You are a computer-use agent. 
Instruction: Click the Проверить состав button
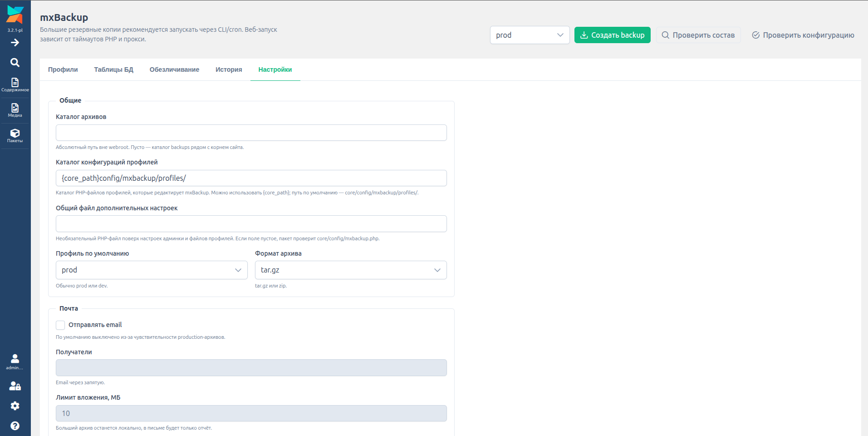(x=698, y=35)
